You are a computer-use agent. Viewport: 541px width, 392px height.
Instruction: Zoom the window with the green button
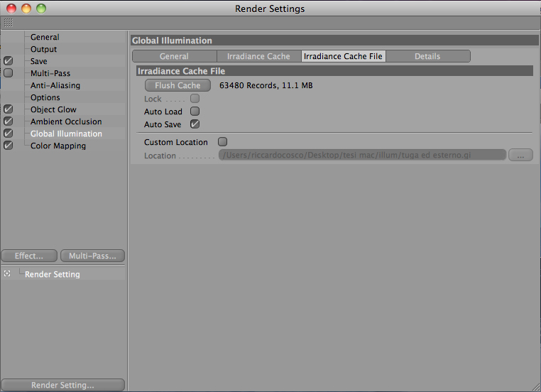(x=41, y=9)
